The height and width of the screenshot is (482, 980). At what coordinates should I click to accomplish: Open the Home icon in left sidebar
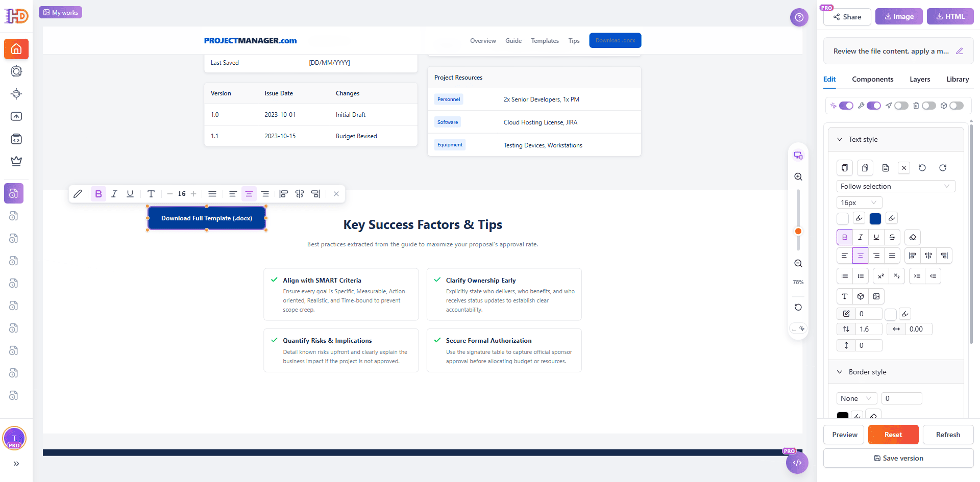click(x=16, y=49)
